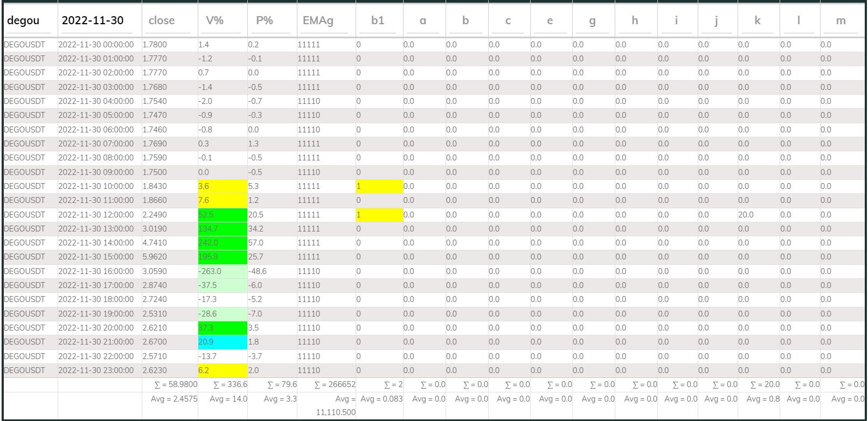The image size is (868, 421).
Task: Select the Avg = 2.4575 footer cell
Action: (x=174, y=399)
